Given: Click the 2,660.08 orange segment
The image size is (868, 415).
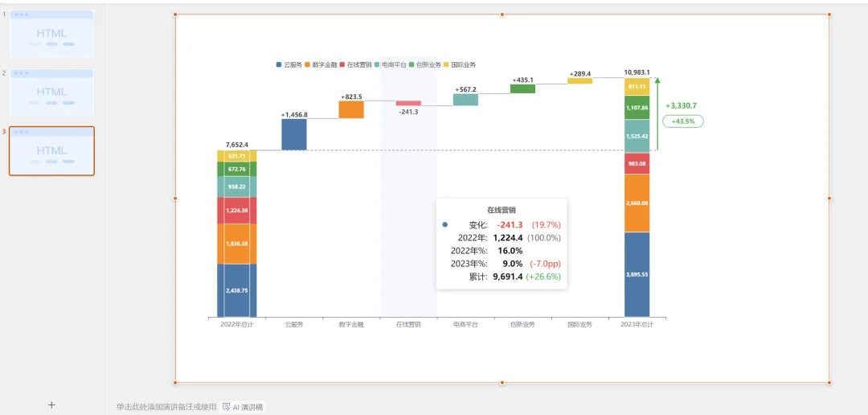Looking at the screenshot, I should click(x=637, y=203).
